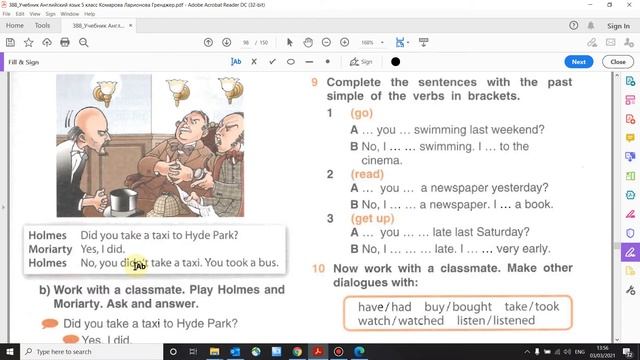Screen dimensions: 640x360
Task: Select the circle shape tool
Action: tap(291, 62)
